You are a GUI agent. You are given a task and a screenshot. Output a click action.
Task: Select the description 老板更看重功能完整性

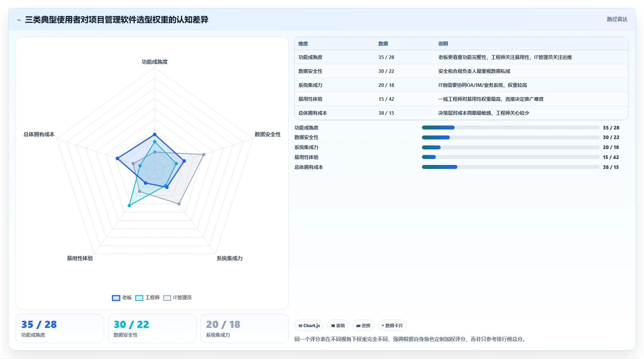pos(505,57)
